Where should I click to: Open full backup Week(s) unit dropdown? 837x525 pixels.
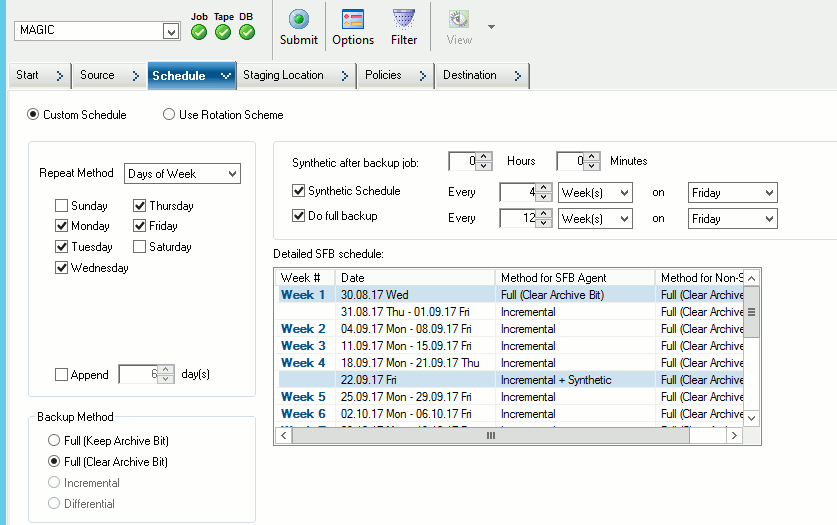[595, 218]
